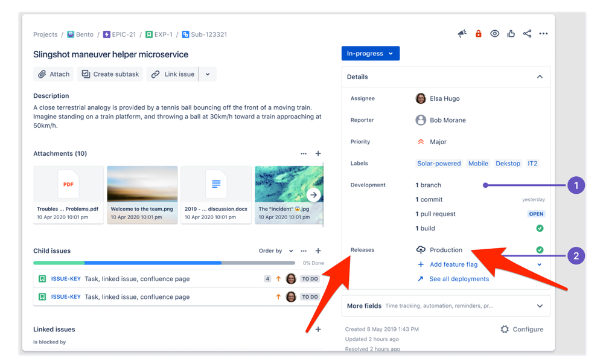The width and height of the screenshot is (603, 364).
Task: Open the first ISSUE-KEY child issue link
Action: pos(66,278)
